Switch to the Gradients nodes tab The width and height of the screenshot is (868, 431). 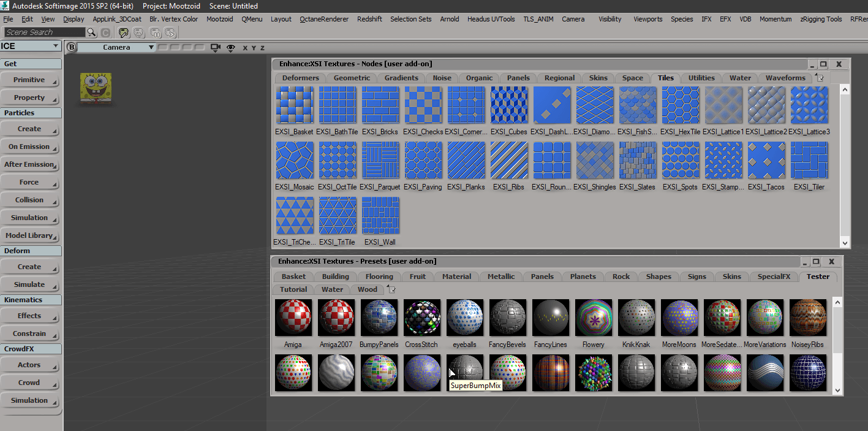tap(401, 78)
